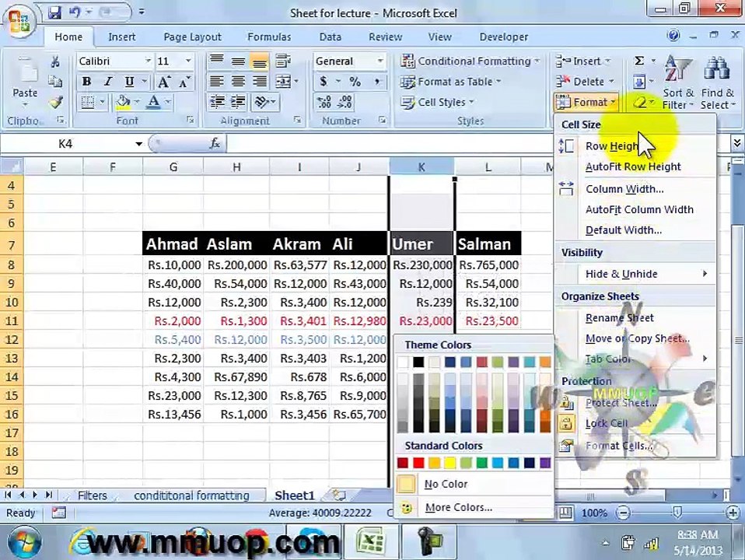Choose No Color option
Image resolution: width=745 pixels, height=560 pixels.
(446, 484)
